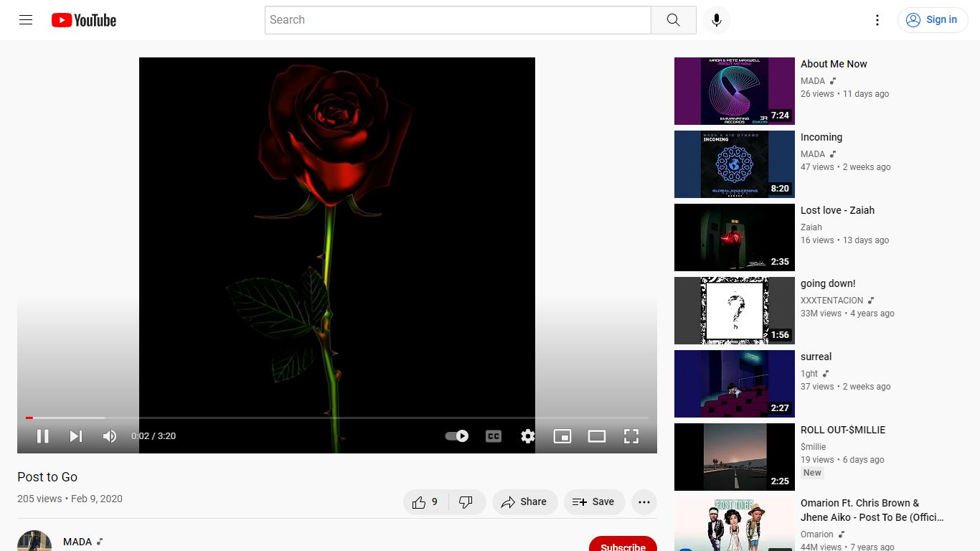Viewport: 980px width, 551px height.
Task: Open Lost love - Zaiah thumbnail
Action: [735, 237]
